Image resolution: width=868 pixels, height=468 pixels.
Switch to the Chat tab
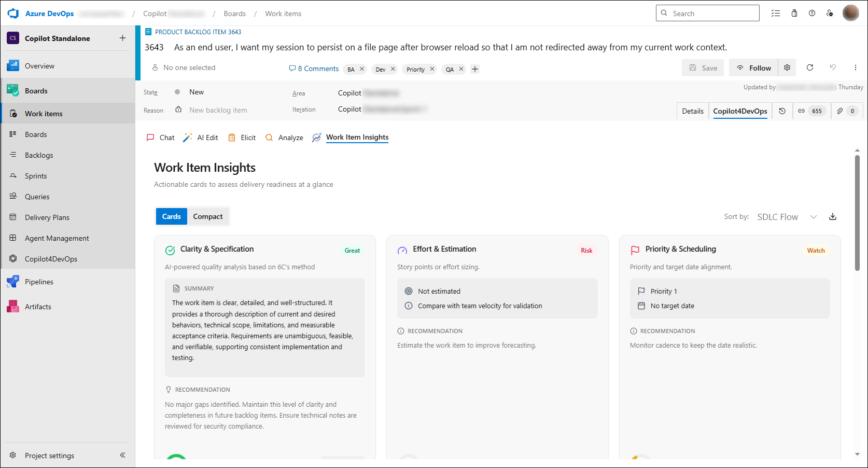click(161, 137)
